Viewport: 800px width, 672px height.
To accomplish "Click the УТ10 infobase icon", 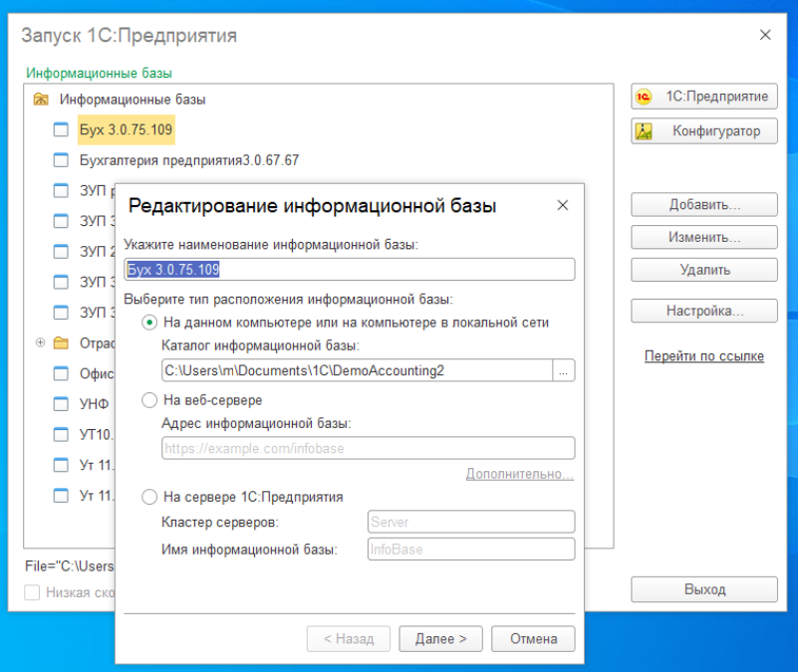I will coord(61,434).
